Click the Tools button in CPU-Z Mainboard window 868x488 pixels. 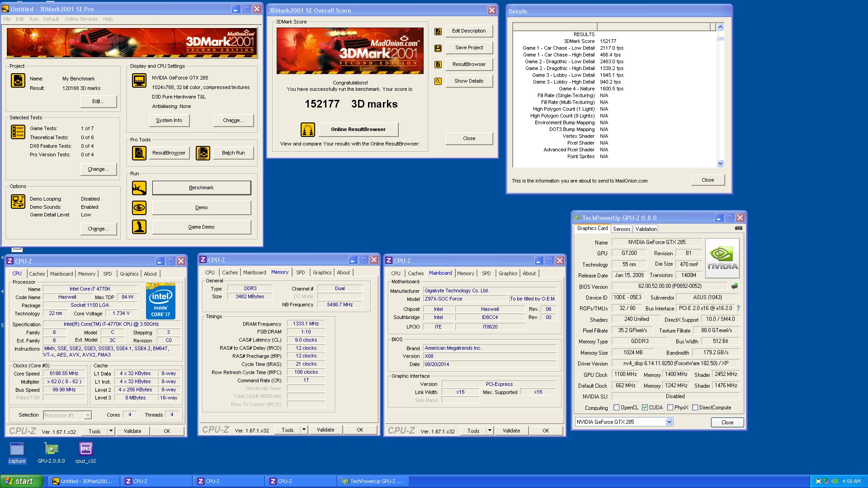(473, 431)
